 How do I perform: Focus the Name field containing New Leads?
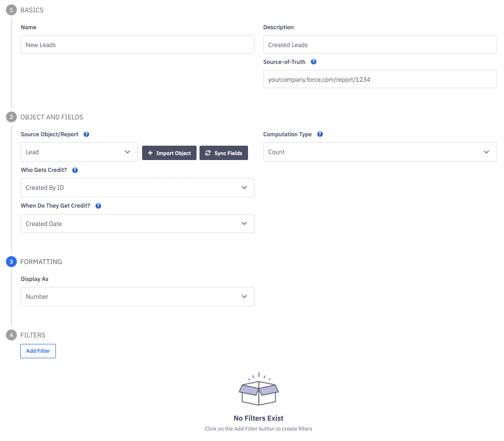click(137, 45)
